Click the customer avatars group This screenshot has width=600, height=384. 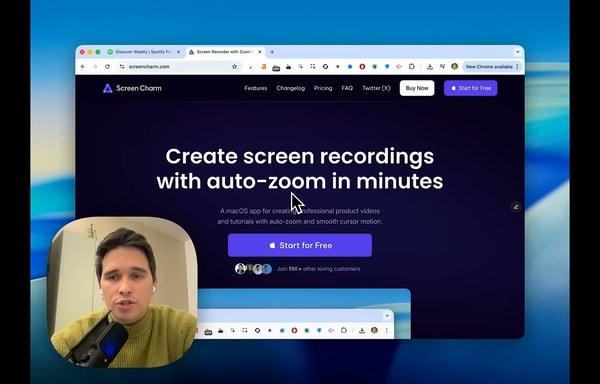pyautogui.click(x=253, y=269)
